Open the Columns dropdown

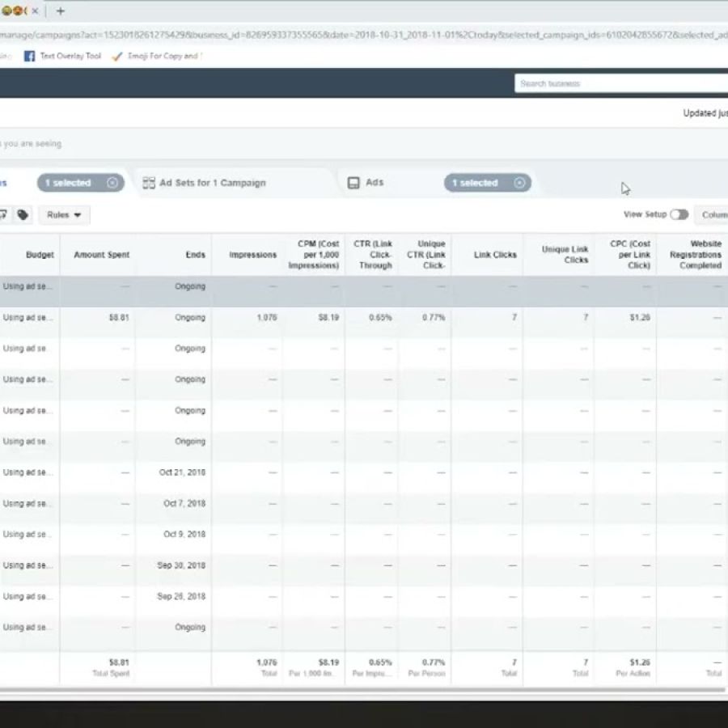[712, 215]
